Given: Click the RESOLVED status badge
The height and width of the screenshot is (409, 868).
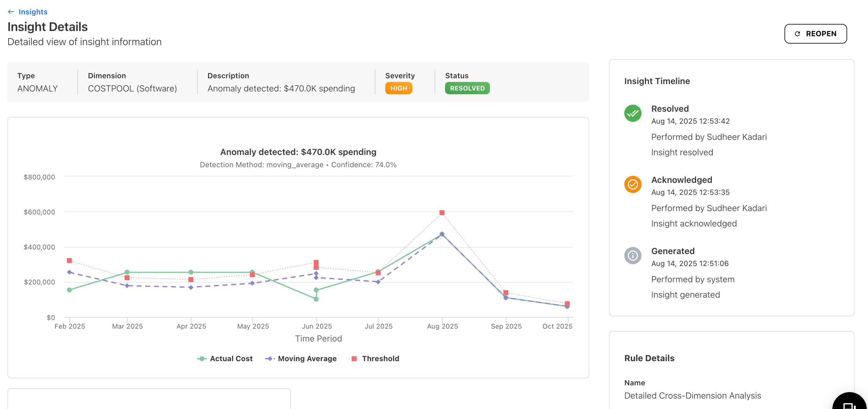Looking at the screenshot, I should (x=467, y=88).
